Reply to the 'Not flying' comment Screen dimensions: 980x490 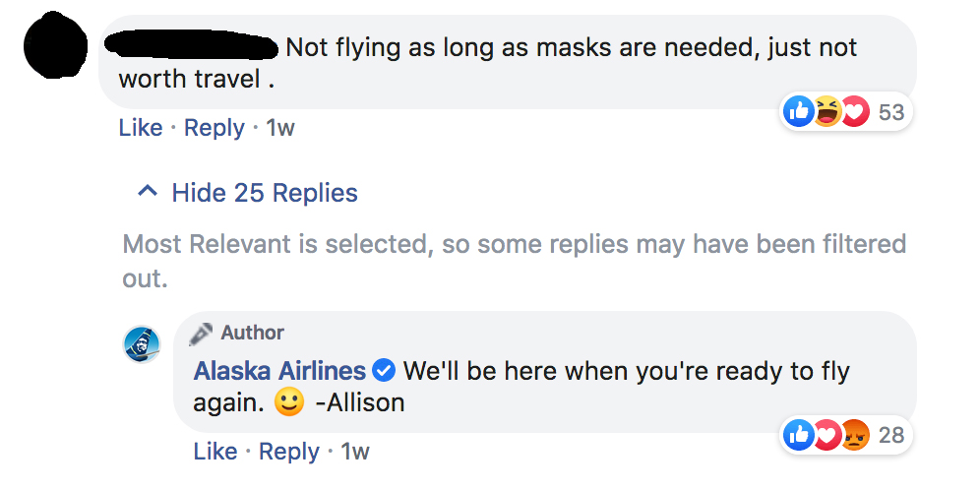point(214,128)
